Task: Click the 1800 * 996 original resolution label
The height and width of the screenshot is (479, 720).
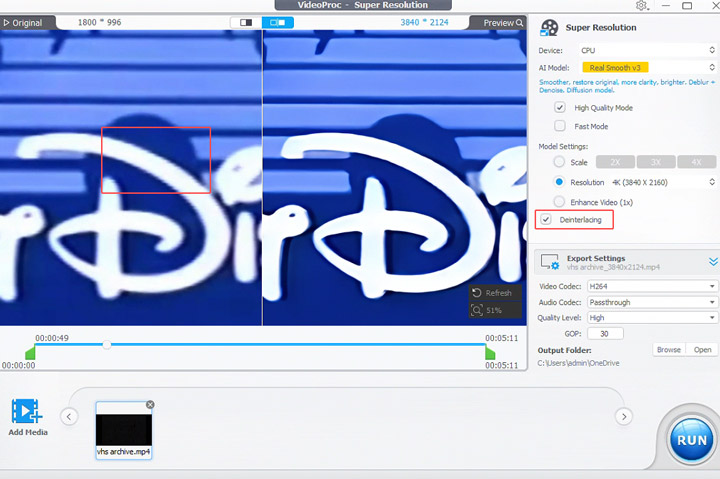Action: (99, 23)
